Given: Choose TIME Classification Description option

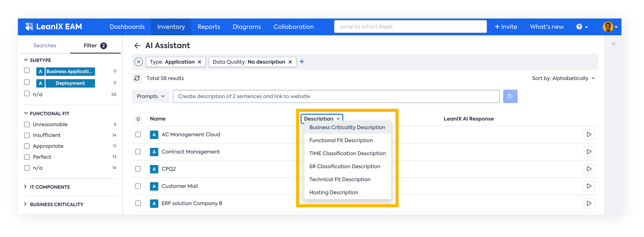Looking at the screenshot, I should click(x=347, y=153).
